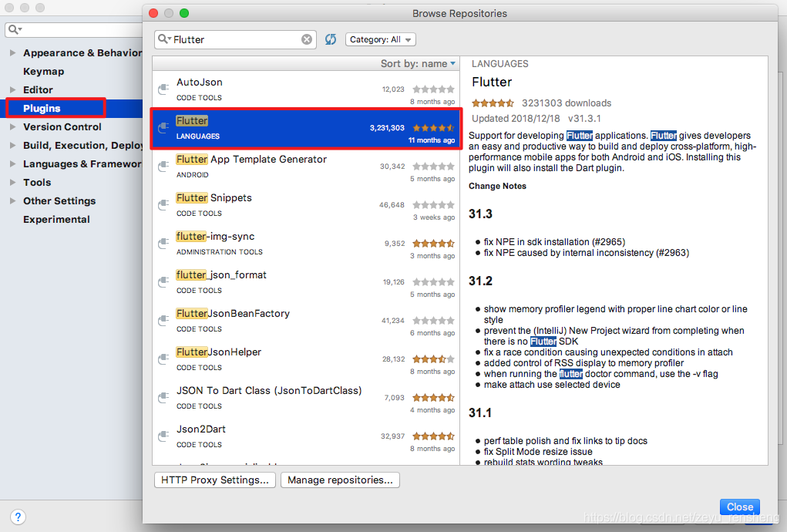Click the Flutter search input field
The image size is (787, 532).
tap(235, 39)
